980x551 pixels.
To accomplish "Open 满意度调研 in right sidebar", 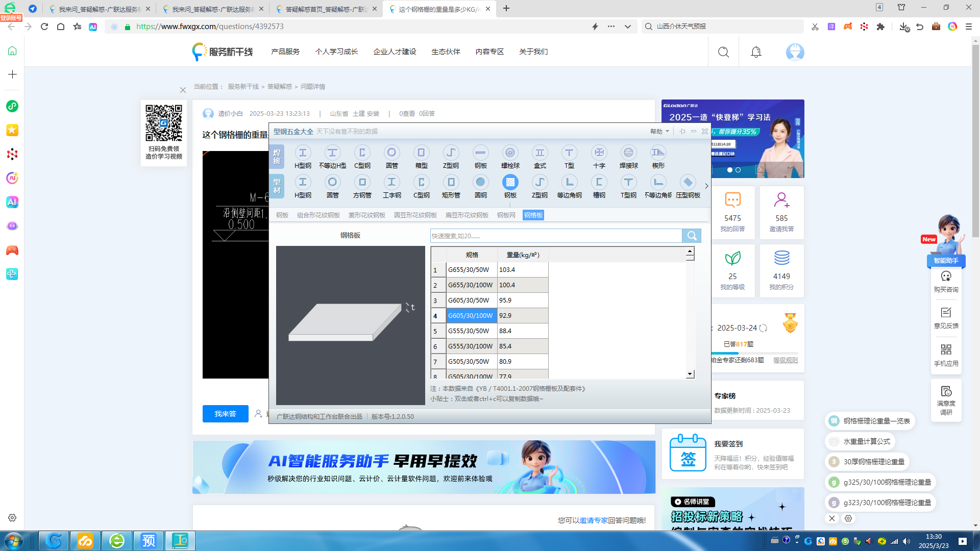I will [x=946, y=400].
